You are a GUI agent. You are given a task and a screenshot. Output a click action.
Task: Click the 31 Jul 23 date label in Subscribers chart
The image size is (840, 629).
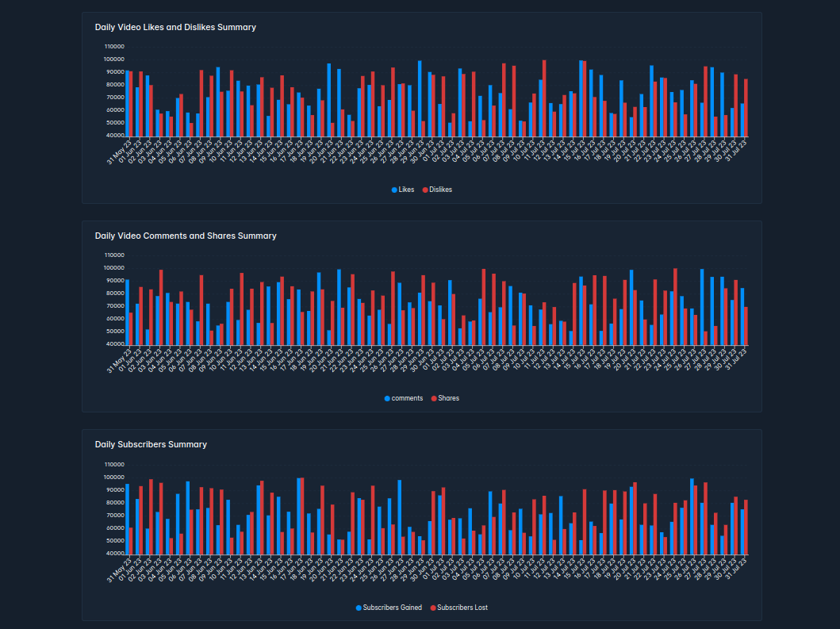pos(736,569)
